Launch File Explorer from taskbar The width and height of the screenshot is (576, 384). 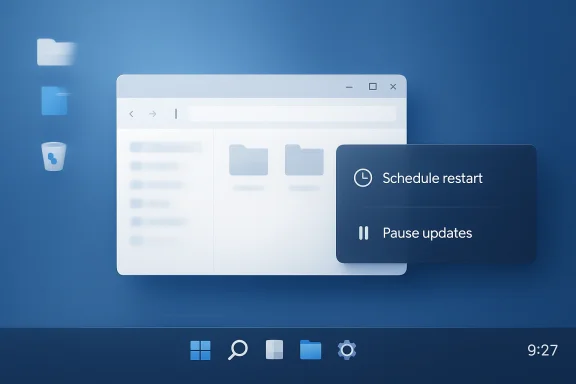pyautogui.click(x=310, y=349)
